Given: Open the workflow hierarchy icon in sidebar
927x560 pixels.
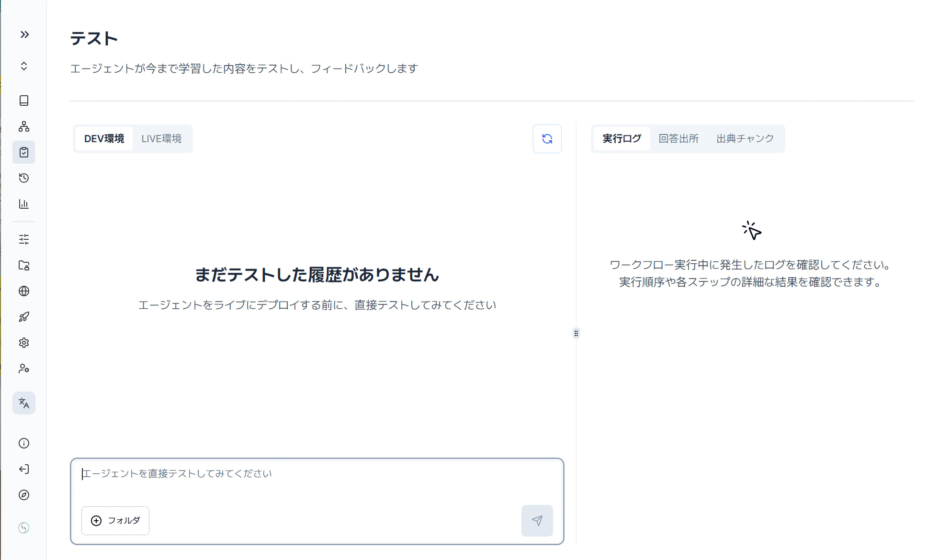Looking at the screenshot, I should [24, 126].
